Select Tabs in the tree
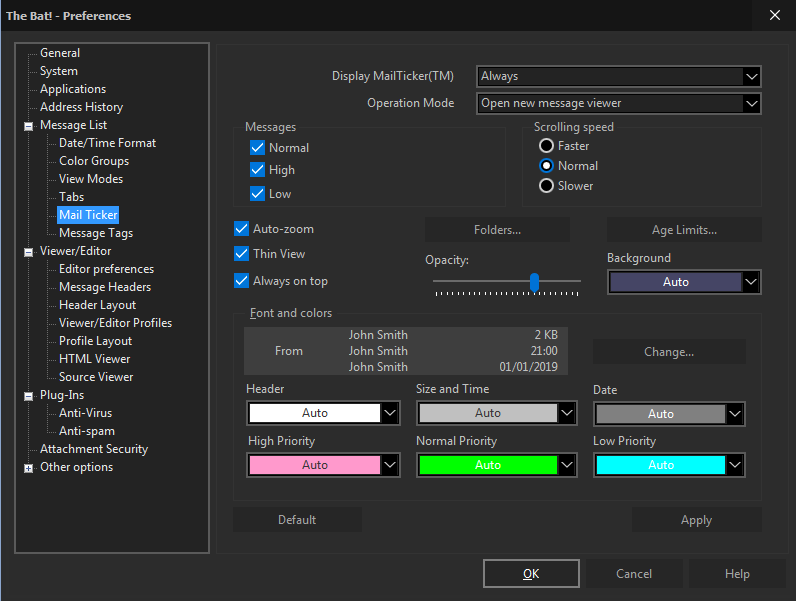Viewport: 796px width, 601px height. point(72,197)
